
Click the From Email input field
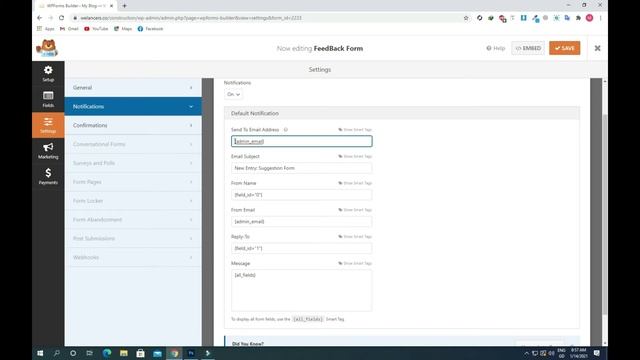[x=302, y=222]
